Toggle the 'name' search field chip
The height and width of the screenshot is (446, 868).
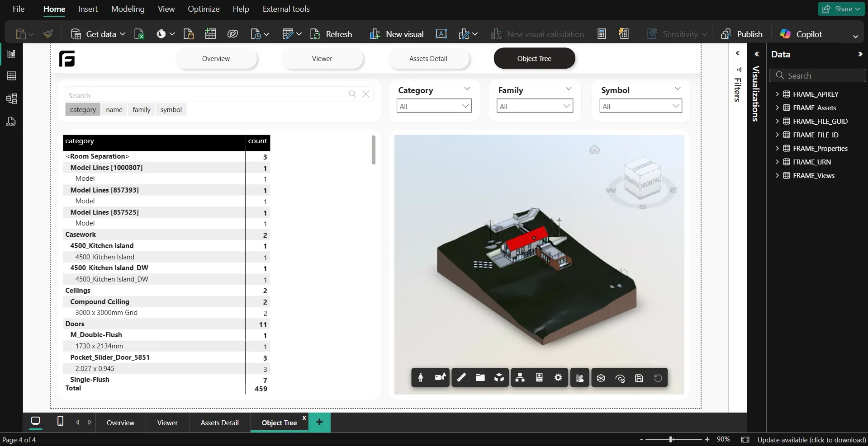114,109
